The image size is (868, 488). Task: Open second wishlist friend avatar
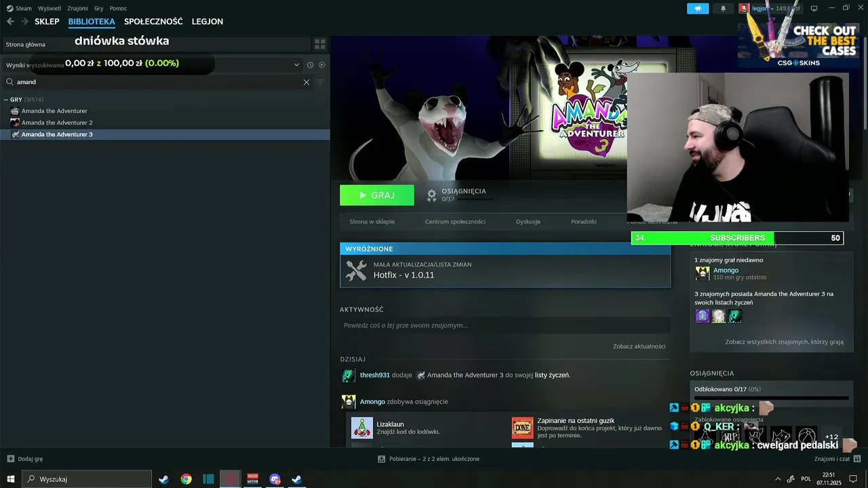tap(719, 316)
